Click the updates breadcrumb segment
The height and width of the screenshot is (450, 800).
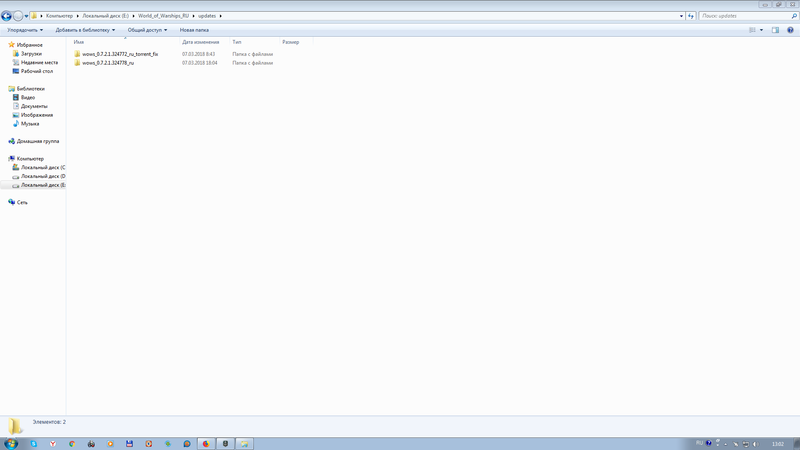coord(207,16)
